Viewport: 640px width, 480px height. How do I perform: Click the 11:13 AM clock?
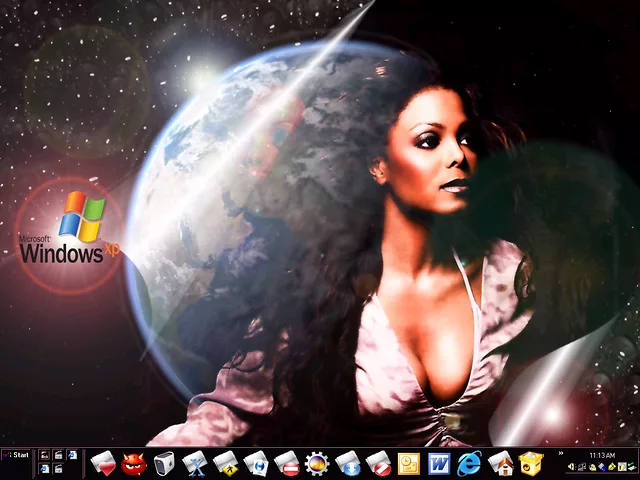pyautogui.click(x=602, y=456)
